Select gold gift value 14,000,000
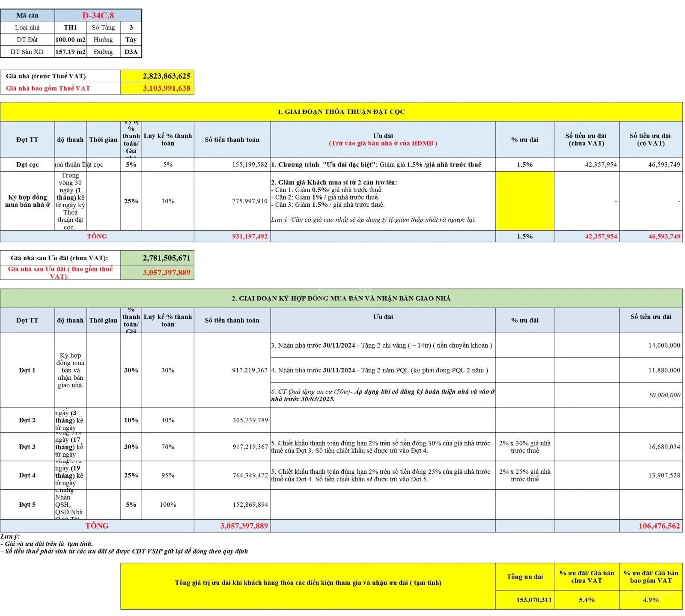685x616 pixels. tap(651, 345)
